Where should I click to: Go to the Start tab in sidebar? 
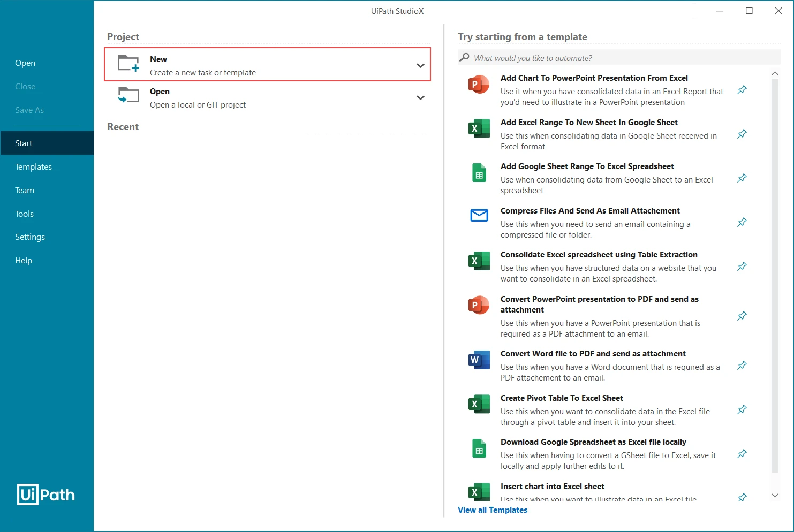coord(47,143)
